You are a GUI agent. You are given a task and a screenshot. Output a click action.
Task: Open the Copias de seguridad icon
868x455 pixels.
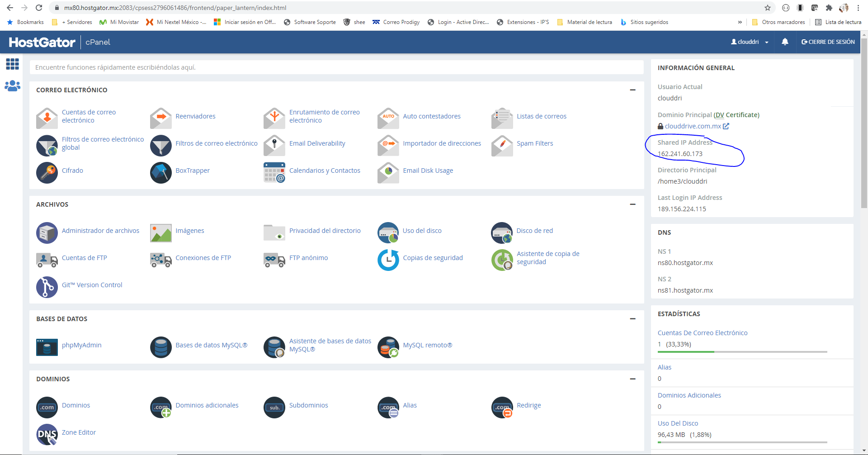tap(388, 260)
